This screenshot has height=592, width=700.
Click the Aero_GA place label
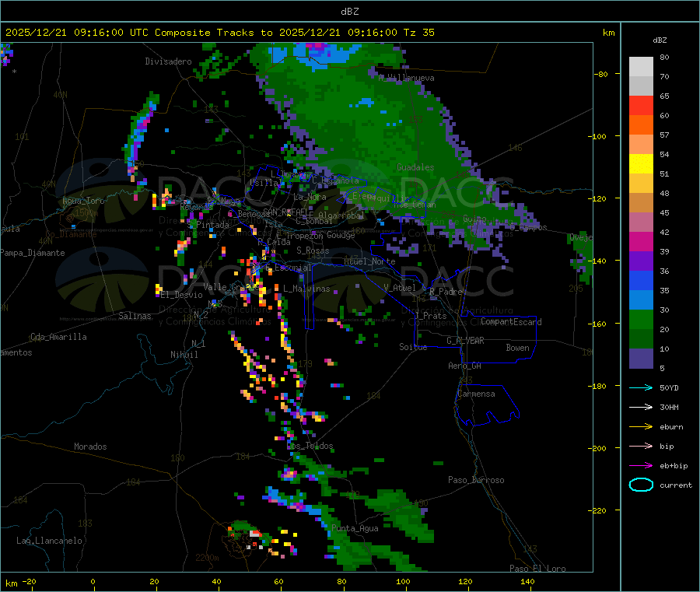(x=465, y=366)
